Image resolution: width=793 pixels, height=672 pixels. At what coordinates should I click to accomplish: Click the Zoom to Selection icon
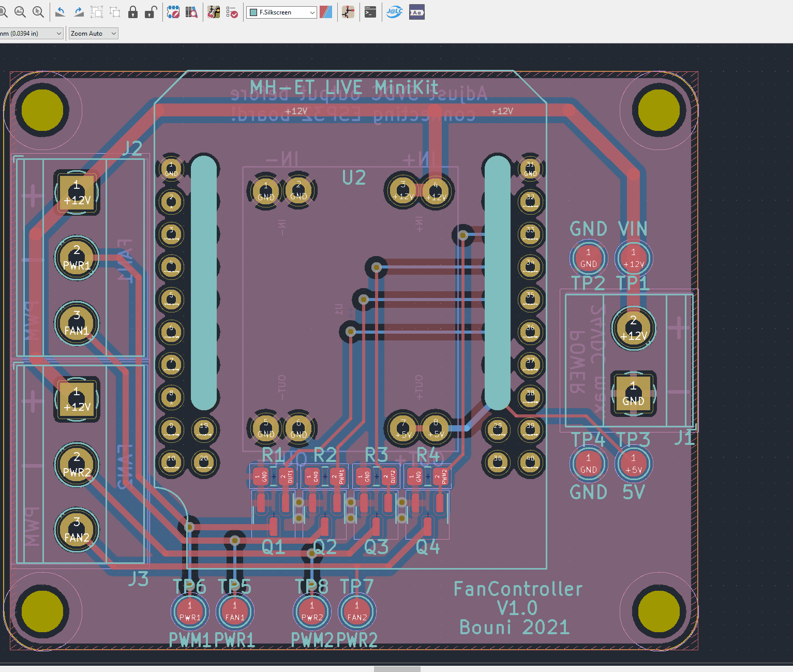38,11
